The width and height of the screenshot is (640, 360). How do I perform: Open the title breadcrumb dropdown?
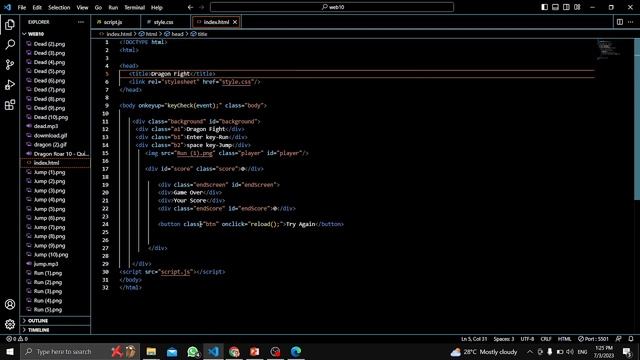click(x=199, y=34)
